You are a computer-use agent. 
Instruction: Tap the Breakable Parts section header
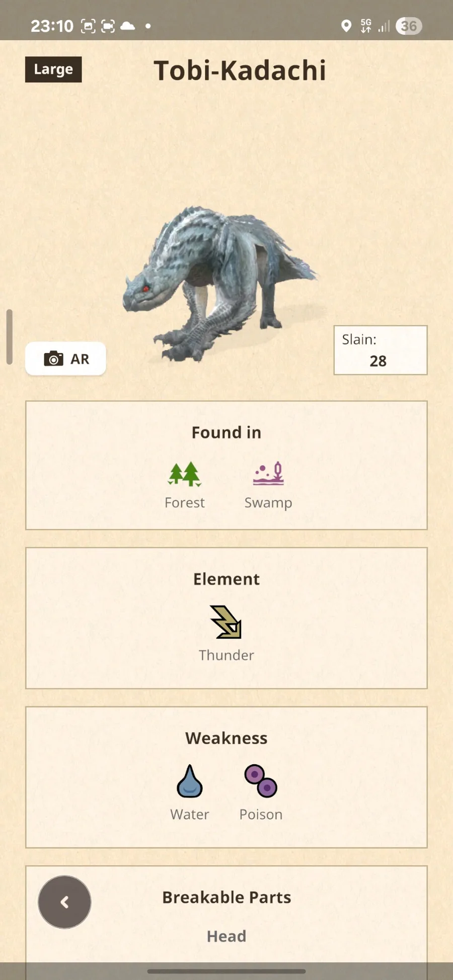(226, 897)
